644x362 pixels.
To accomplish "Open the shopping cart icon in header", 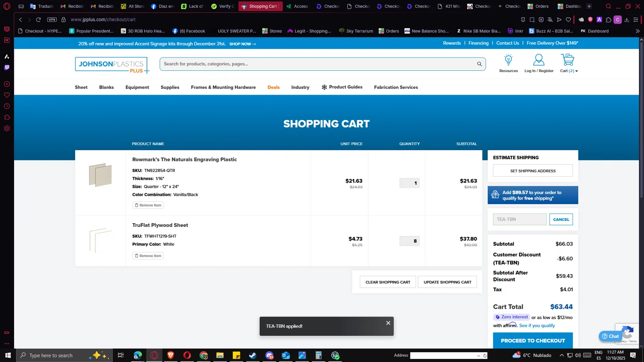I will (568, 60).
